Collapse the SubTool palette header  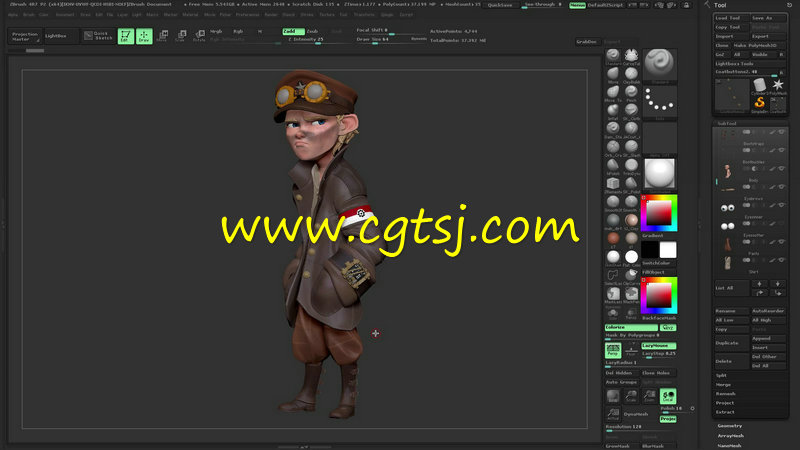pos(727,123)
